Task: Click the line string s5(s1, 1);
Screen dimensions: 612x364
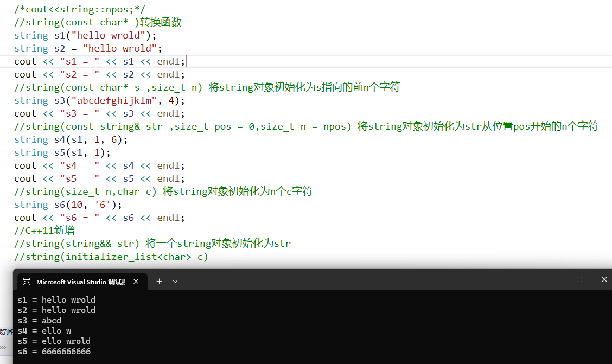Action: (62, 152)
